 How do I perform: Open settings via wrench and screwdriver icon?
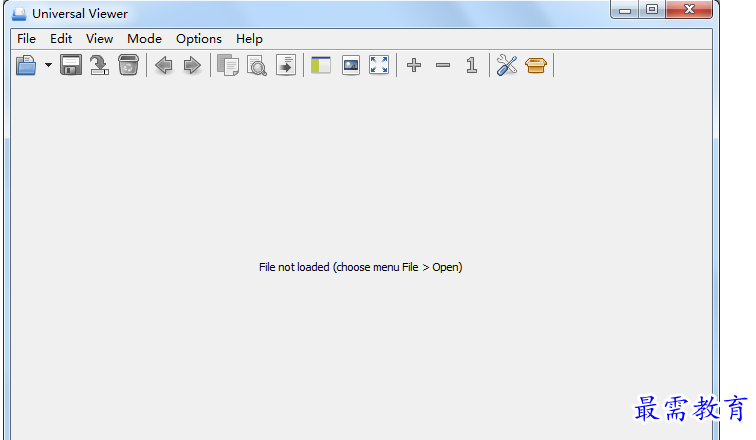pyautogui.click(x=507, y=65)
